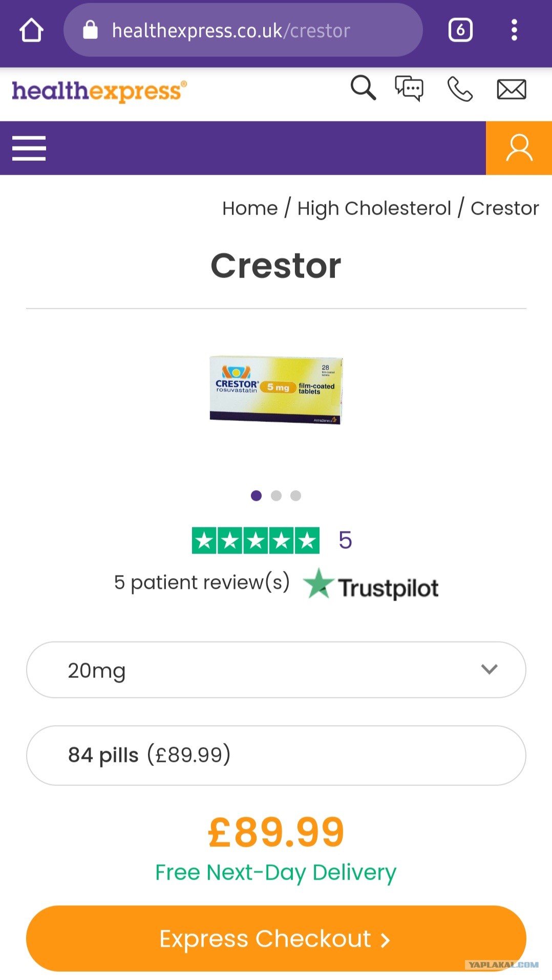Open the High Cholesterol breadcrumb
Viewport: 552px width, 980px height.
tap(374, 208)
